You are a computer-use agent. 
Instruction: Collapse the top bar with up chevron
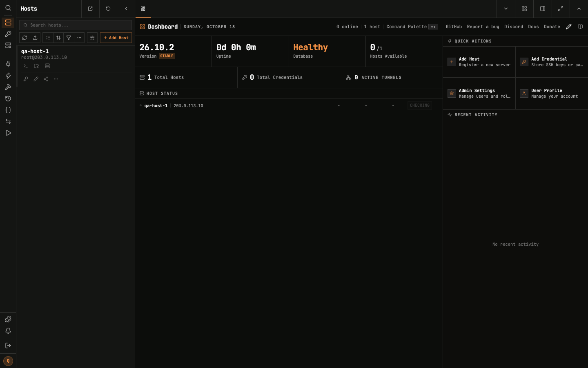(579, 9)
